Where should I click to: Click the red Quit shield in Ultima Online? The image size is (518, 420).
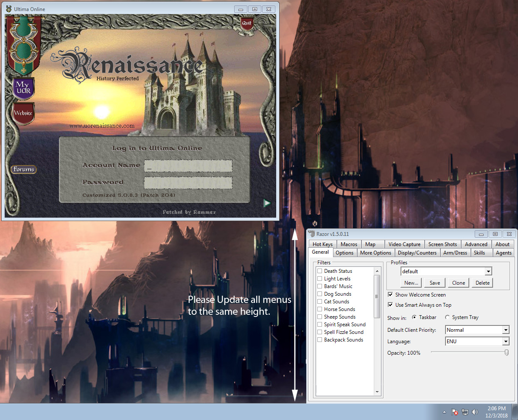[246, 23]
